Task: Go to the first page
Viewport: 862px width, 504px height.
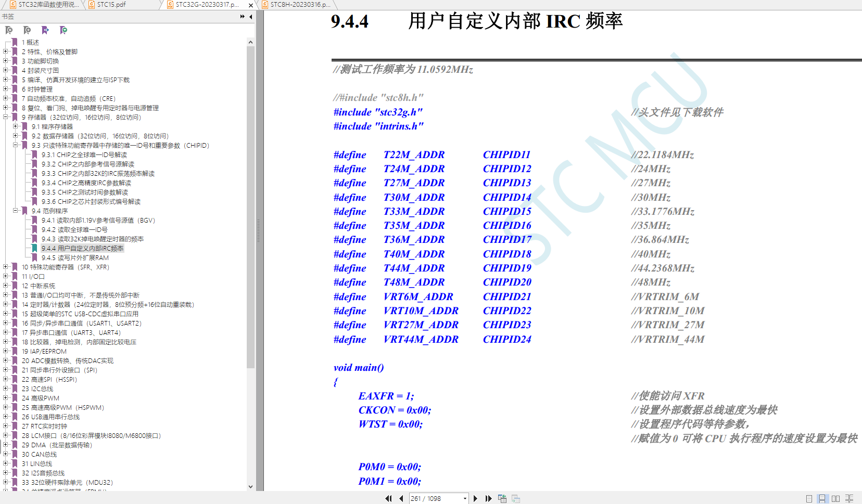Action: [x=388, y=498]
